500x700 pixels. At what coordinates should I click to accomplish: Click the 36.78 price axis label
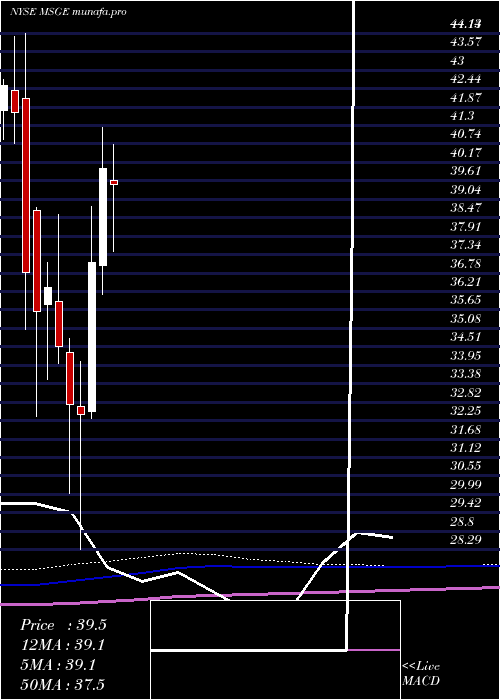click(466, 264)
